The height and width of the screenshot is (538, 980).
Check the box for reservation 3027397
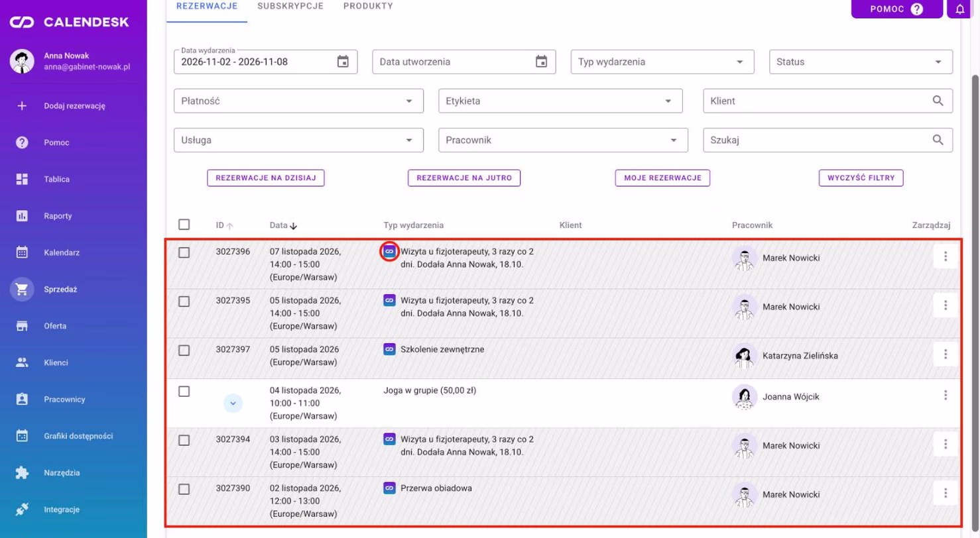point(184,350)
